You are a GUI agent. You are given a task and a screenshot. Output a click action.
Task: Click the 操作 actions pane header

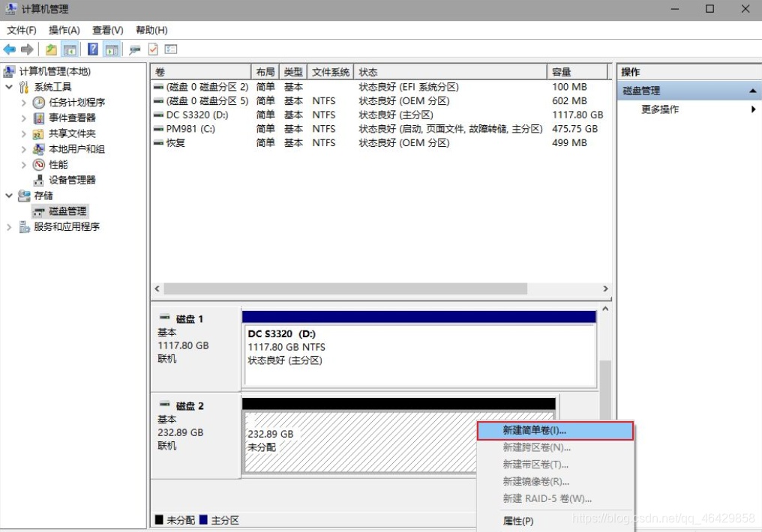tap(689, 72)
